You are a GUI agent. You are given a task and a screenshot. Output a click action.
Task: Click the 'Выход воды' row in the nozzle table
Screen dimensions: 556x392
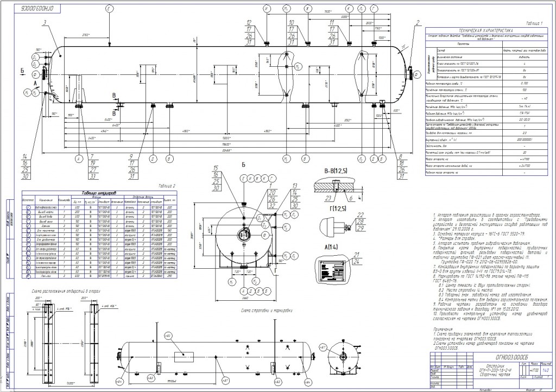[x=99, y=216]
